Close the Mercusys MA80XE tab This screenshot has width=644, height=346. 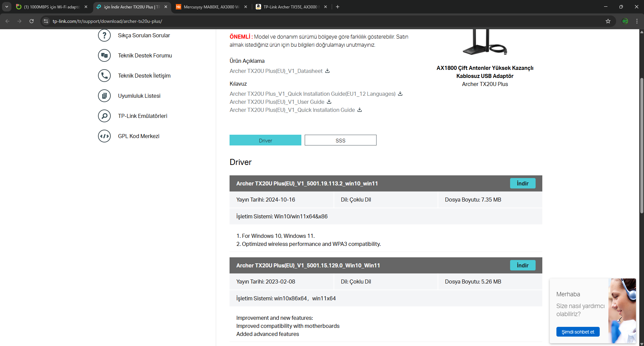coord(246,7)
